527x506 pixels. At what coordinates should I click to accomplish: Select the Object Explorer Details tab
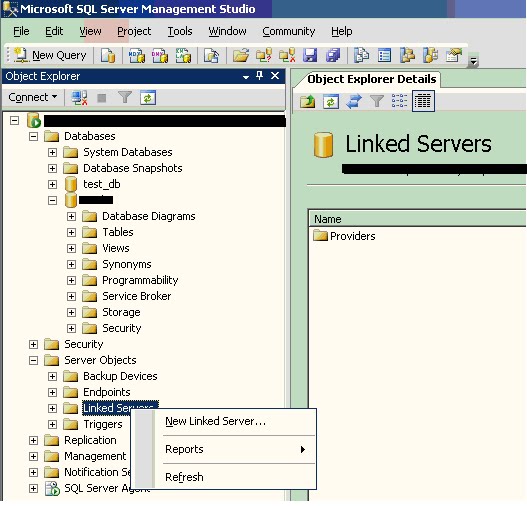tap(371, 79)
